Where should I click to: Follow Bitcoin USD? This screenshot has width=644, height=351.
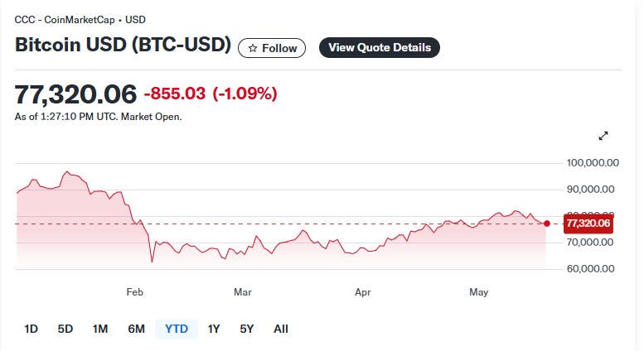coord(272,48)
